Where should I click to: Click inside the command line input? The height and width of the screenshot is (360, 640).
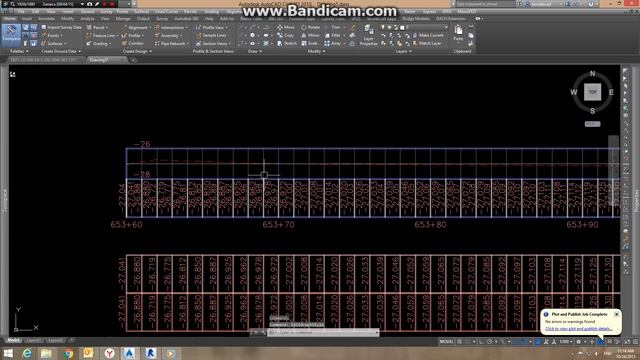(x=324, y=333)
